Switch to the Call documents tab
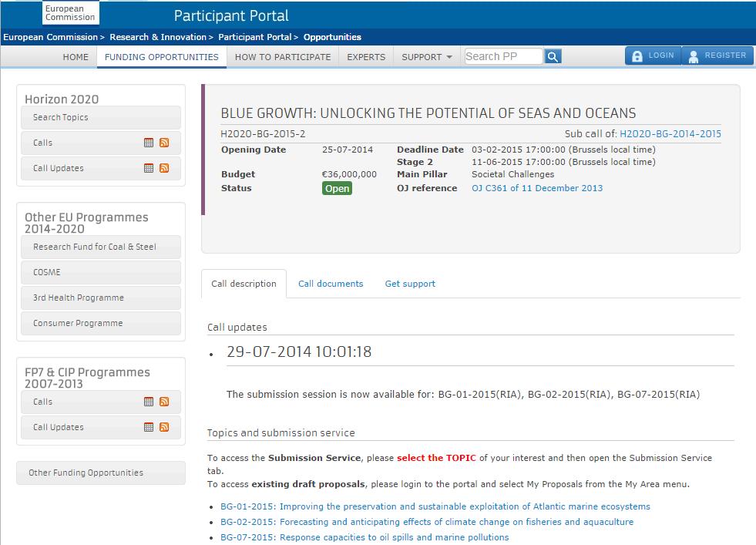The height and width of the screenshot is (545, 756). (x=331, y=284)
